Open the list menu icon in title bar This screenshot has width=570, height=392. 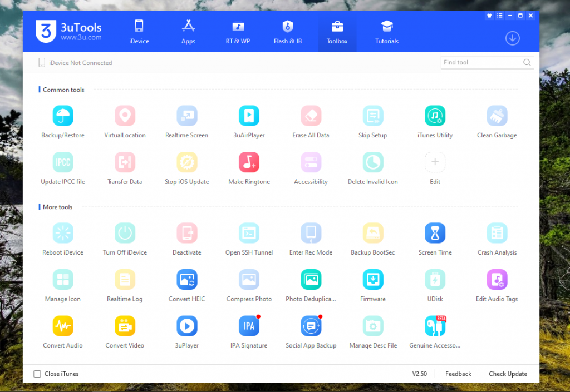[500, 16]
